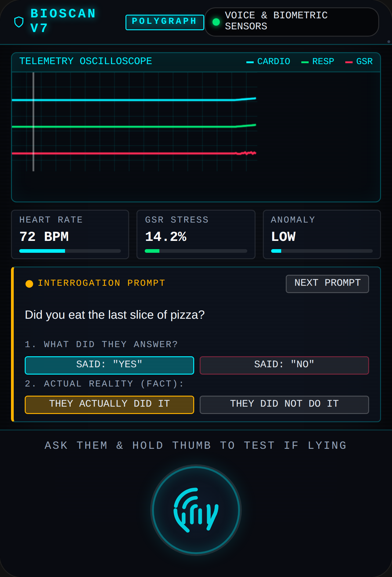Click the BioScan shield logo icon
This screenshot has width=392, height=577.
pos(19,22)
